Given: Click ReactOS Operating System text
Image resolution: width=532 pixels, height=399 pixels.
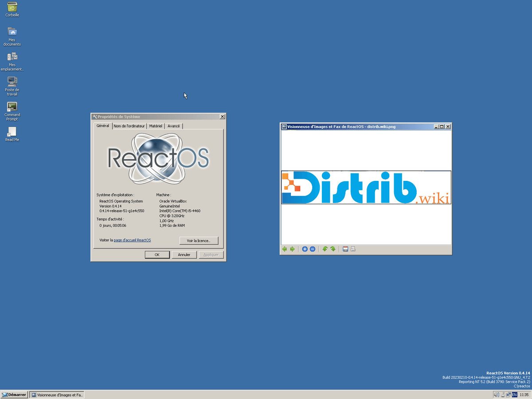Looking at the screenshot, I should coord(121,201).
